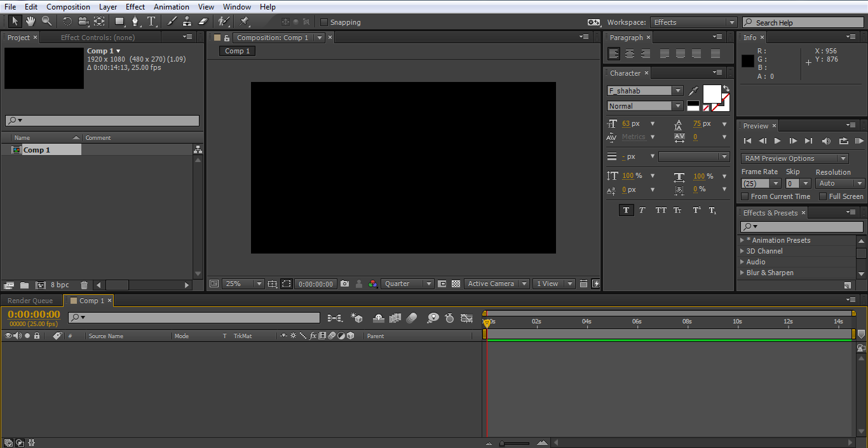868x448 pixels.
Task: Toggle All Caps in the Character panel
Action: tap(661, 210)
